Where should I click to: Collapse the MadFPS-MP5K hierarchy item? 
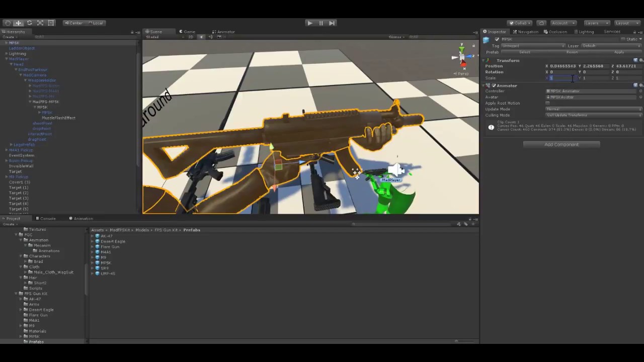(x=30, y=102)
